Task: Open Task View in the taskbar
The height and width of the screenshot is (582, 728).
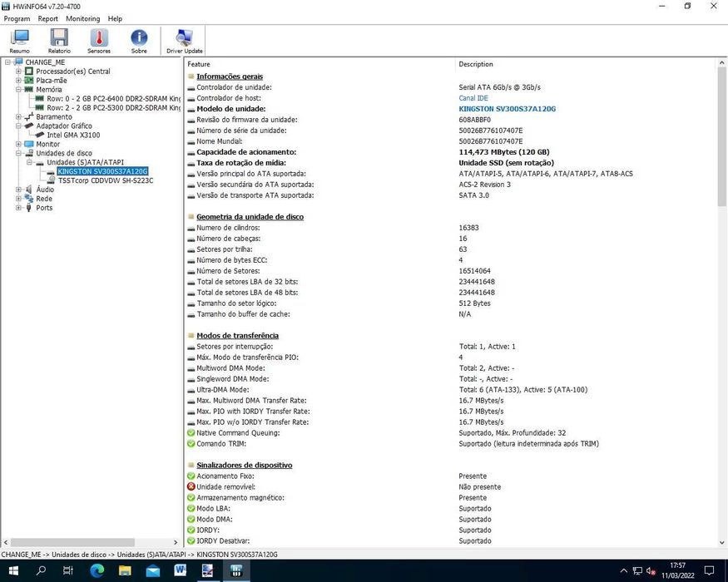Action: click(x=67, y=570)
